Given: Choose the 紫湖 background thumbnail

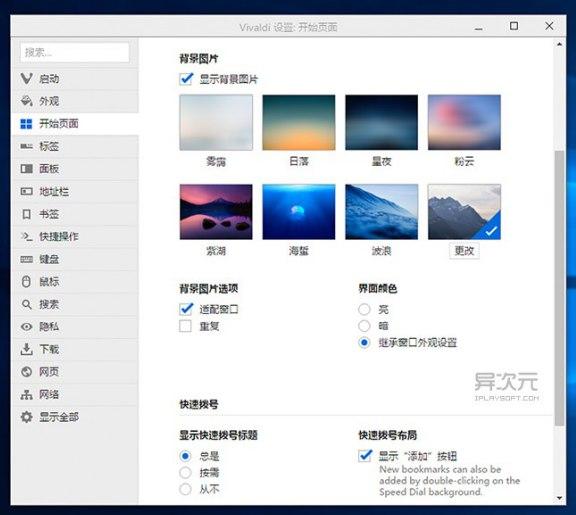Looking at the screenshot, I should click(x=216, y=212).
